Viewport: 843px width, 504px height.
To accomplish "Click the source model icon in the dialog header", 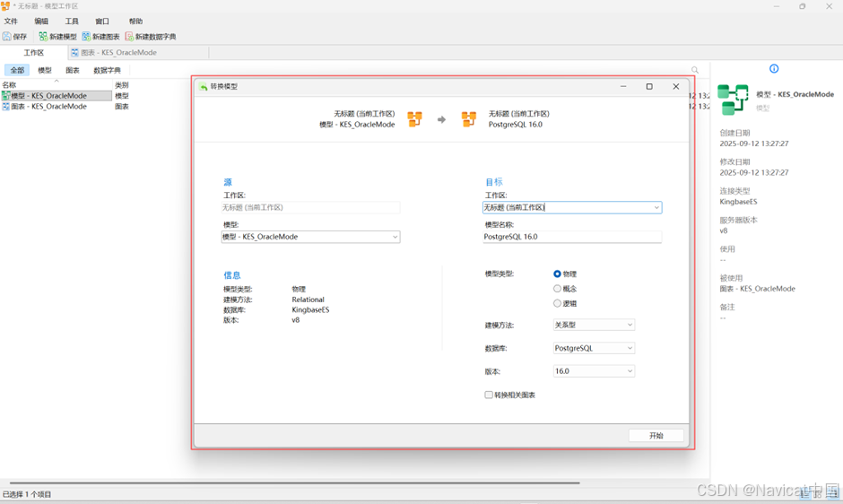I will tap(414, 119).
